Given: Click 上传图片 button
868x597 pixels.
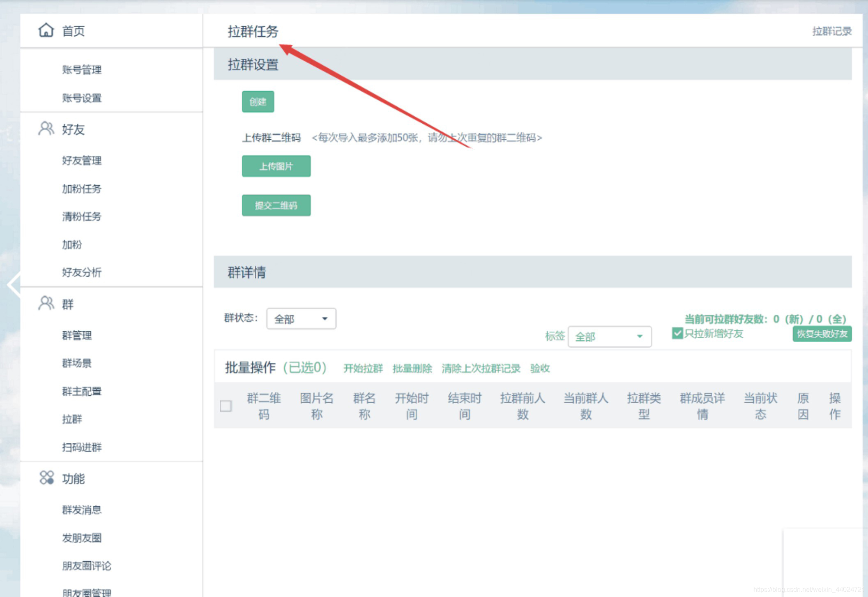Looking at the screenshot, I should click(x=276, y=166).
